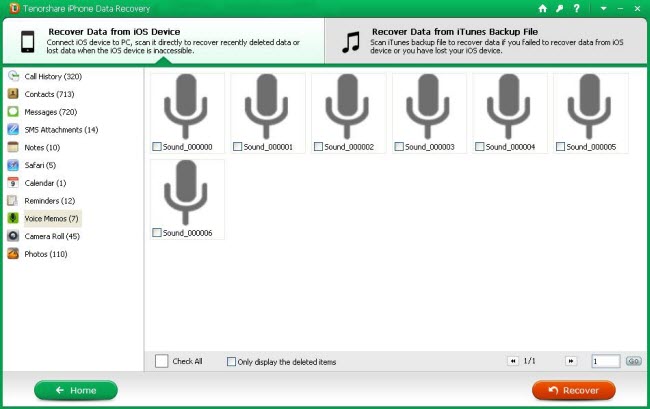Viewport: 650px width, 409px height.
Task: Click the Messages bubble icon
Action: [13, 111]
